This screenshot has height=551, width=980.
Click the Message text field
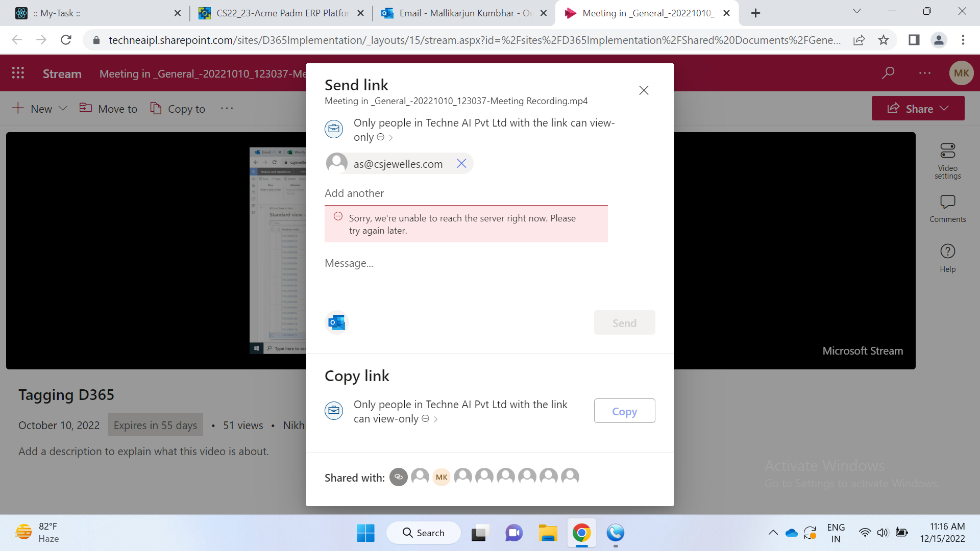click(x=466, y=263)
